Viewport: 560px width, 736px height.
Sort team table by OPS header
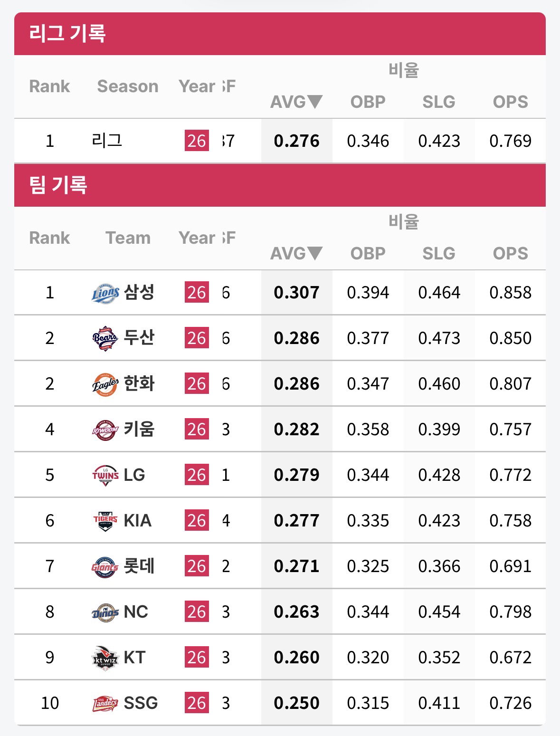510,253
